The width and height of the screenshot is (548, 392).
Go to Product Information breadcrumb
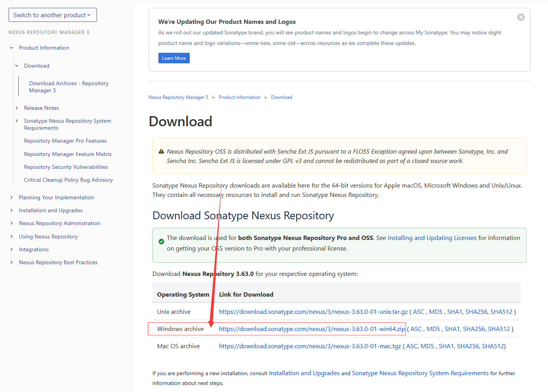click(239, 97)
